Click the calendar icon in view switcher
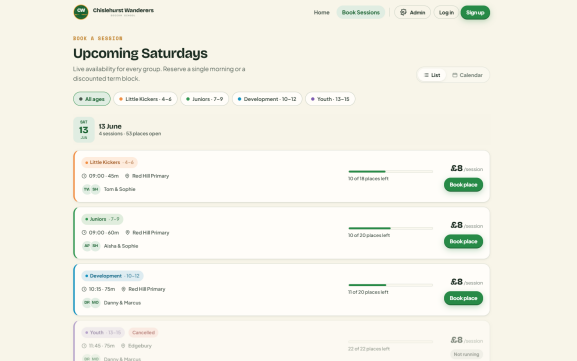The image size is (577, 361). [455, 75]
